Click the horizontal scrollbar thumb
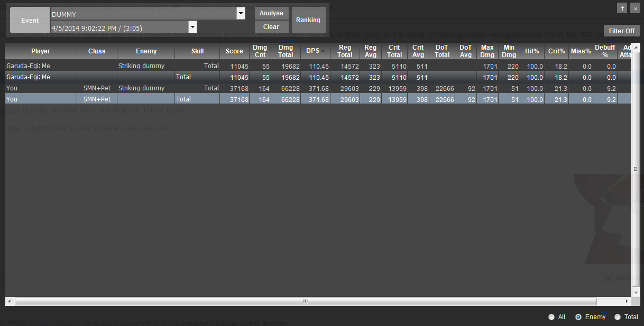Screen dimensions: 644x326 (x=306, y=301)
